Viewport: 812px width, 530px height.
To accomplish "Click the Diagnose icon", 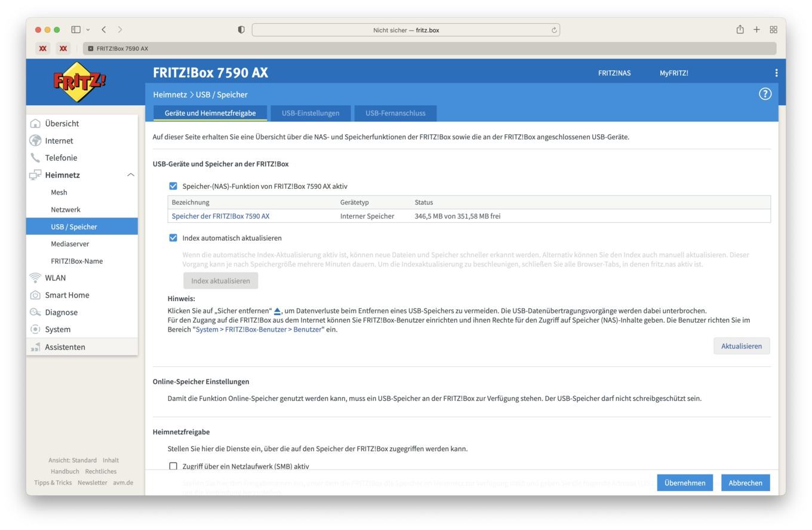I will [35, 313].
